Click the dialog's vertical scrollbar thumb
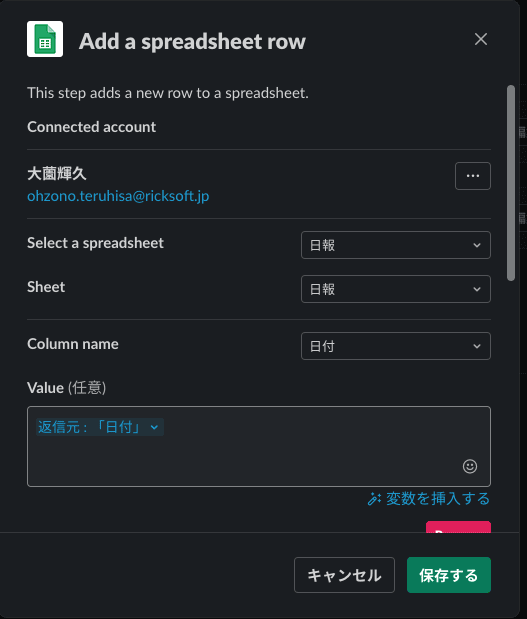The height and width of the screenshot is (619, 527). pyautogui.click(x=511, y=183)
